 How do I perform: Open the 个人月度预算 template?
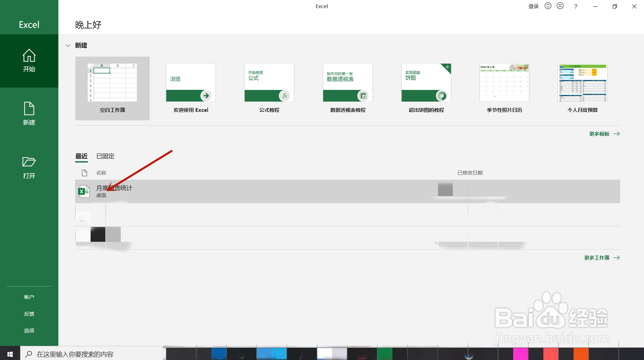pyautogui.click(x=583, y=88)
